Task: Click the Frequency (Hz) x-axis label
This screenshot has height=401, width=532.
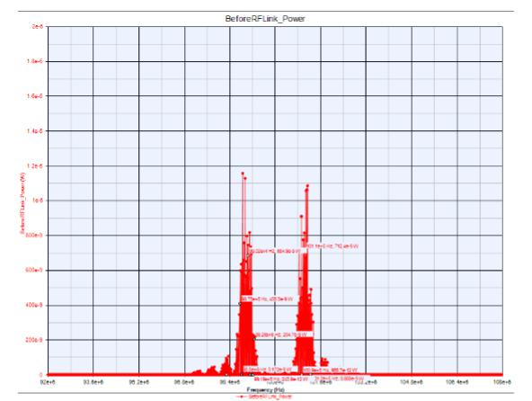Action: click(x=265, y=390)
